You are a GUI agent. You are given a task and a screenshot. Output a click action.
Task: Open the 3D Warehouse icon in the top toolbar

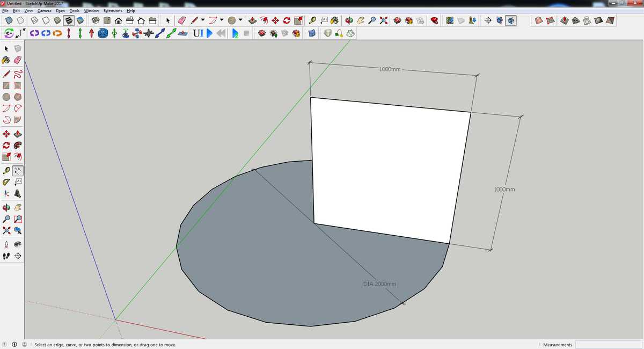coord(397,20)
